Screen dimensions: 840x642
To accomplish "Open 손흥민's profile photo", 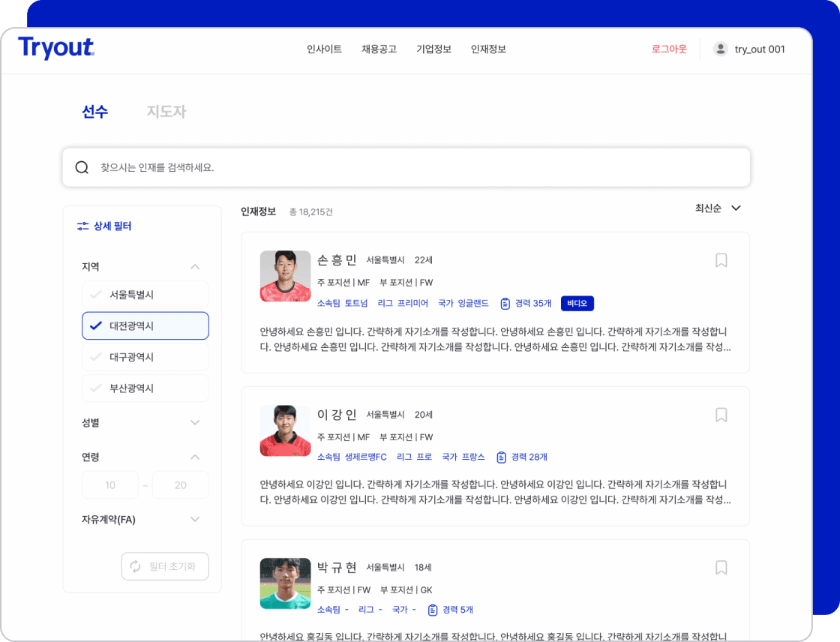I will pos(286,277).
